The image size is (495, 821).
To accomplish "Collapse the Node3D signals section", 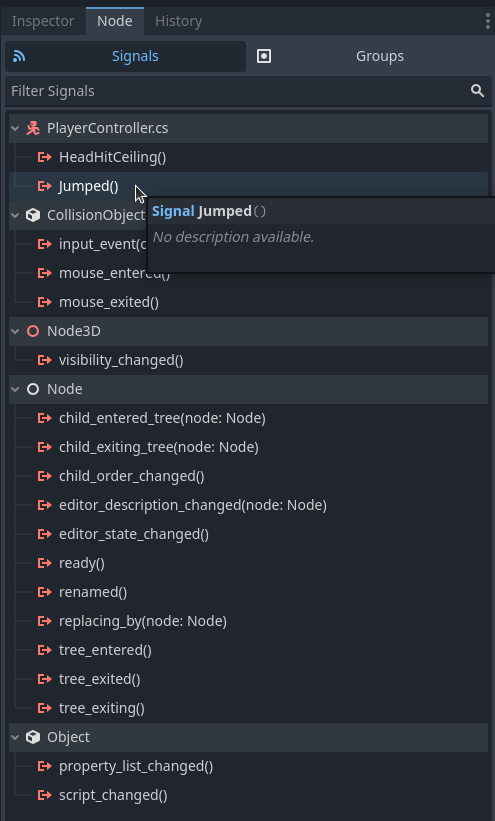I will [15, 331].
